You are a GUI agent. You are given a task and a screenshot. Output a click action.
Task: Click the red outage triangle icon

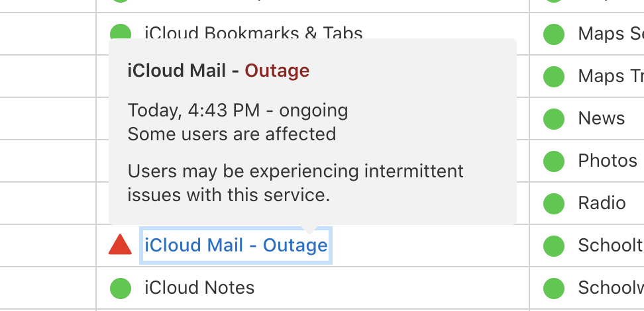[120, 245]
